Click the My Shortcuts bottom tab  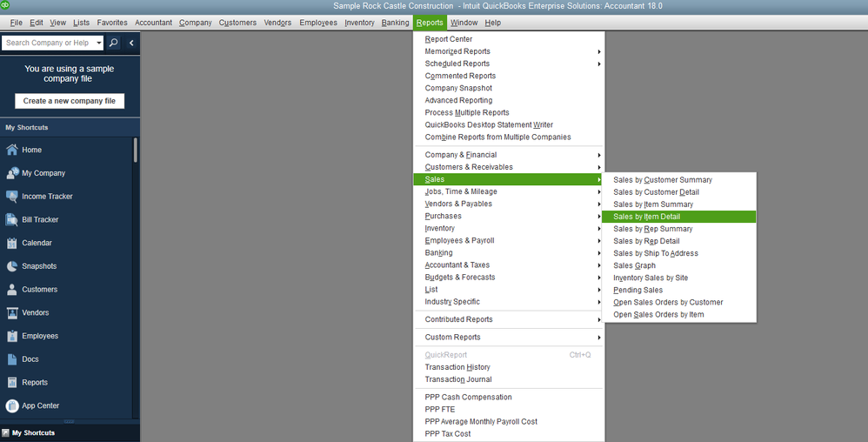pyautogui.click(x=70, y=432)
